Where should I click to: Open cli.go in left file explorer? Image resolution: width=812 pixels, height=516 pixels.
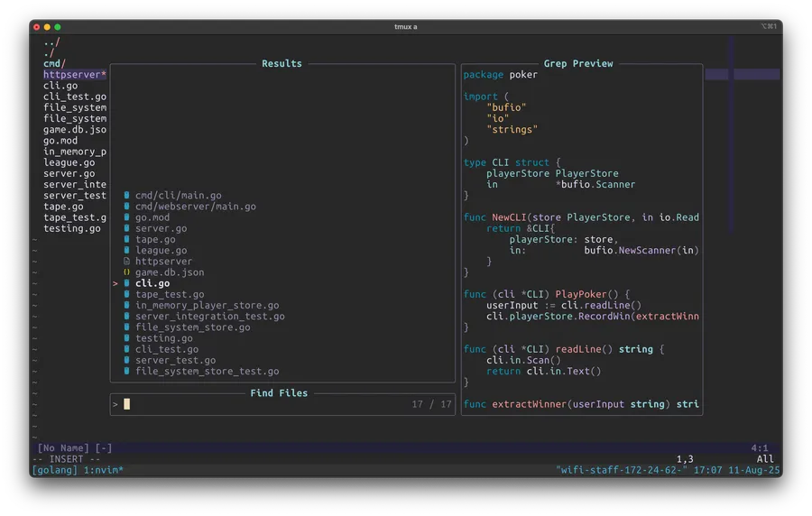[x=60, y=86]
